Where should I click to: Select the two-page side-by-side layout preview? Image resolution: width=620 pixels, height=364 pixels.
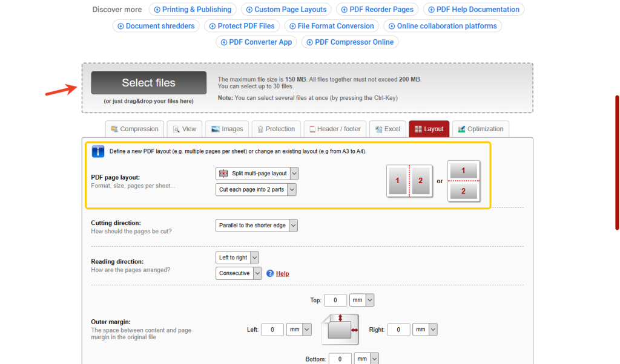point(410,181)
